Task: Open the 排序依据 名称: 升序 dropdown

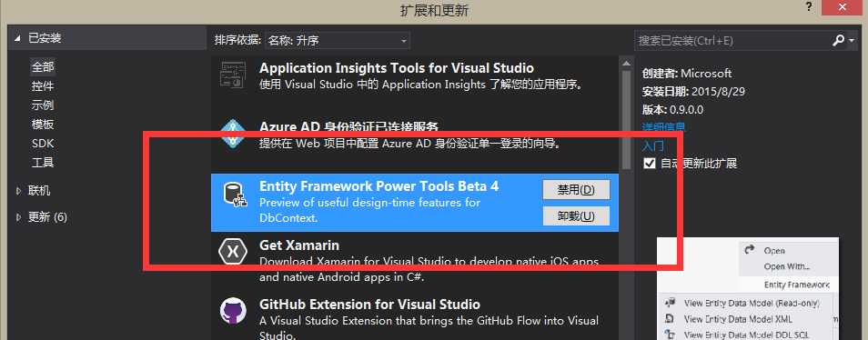Action: pos(338,40)
